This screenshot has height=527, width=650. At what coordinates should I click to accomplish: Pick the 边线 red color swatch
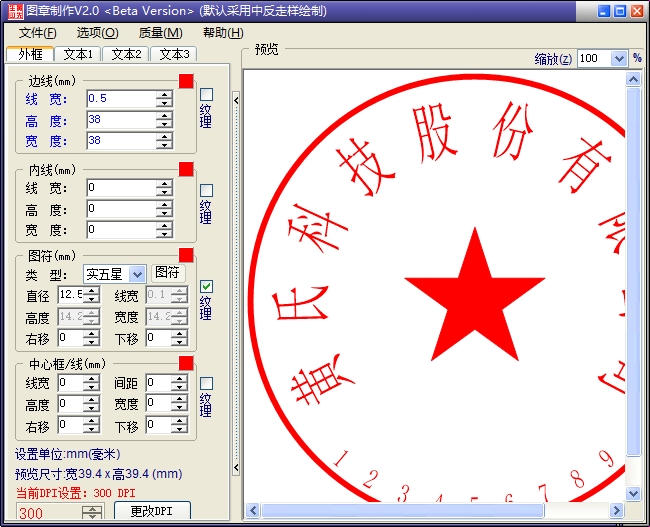tap(186, 81)
